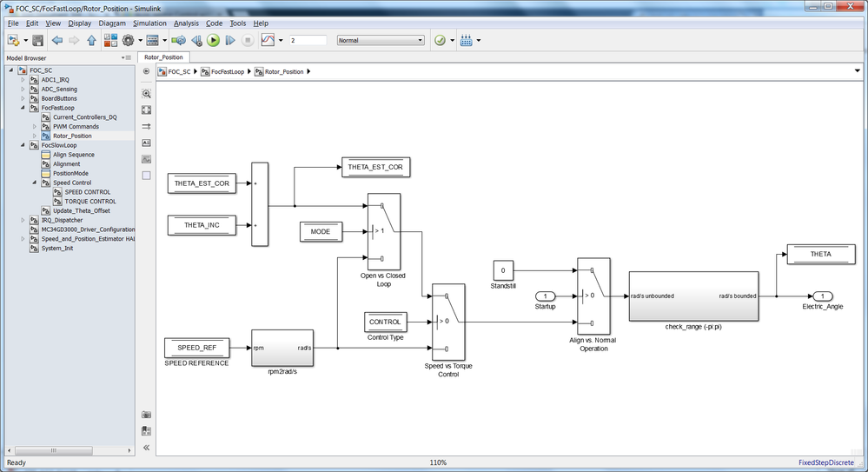The width and height of the screenshot is (868, 472).
Task: Click the Model Advisor checkmark icon
Action: click(441, 41)
